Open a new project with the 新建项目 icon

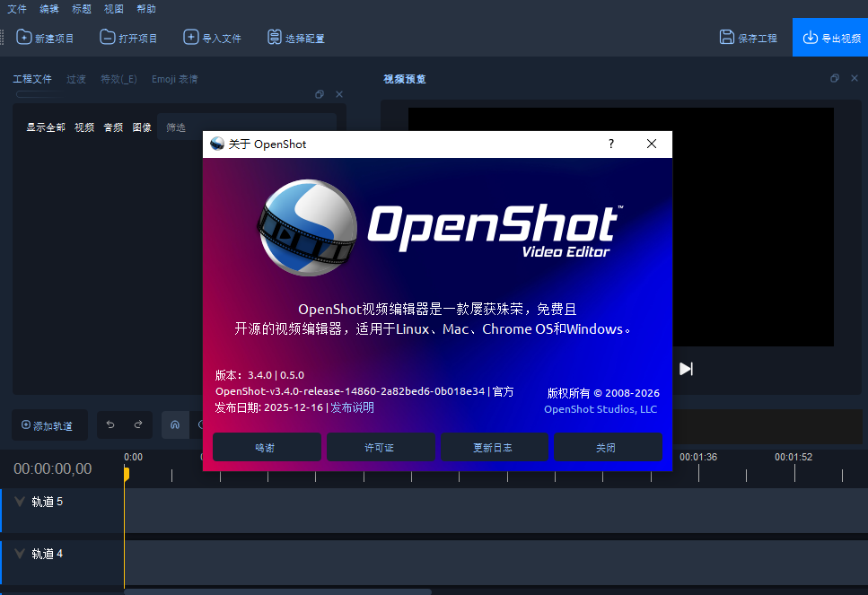coord(22,38)
